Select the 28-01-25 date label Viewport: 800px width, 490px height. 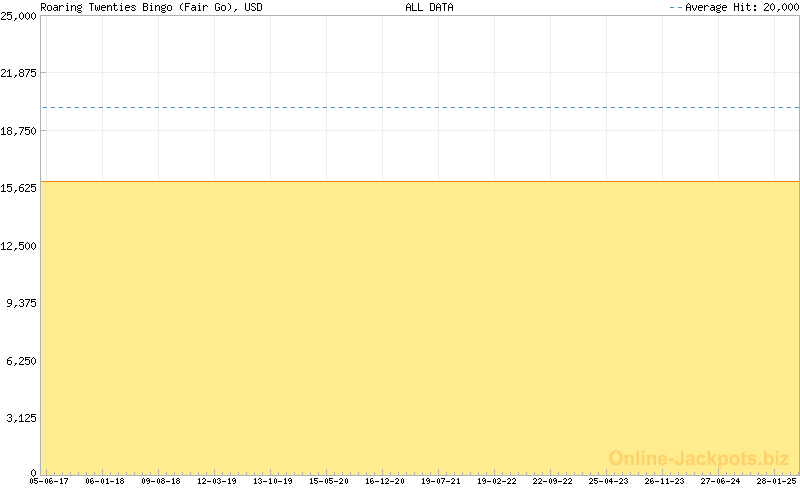[x=777, y=481]
